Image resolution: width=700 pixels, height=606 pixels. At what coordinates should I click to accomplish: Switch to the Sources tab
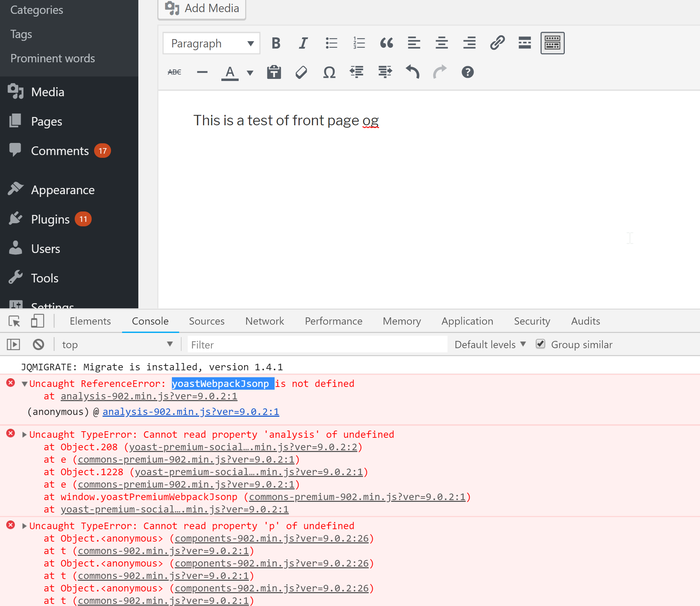[207, 321]
